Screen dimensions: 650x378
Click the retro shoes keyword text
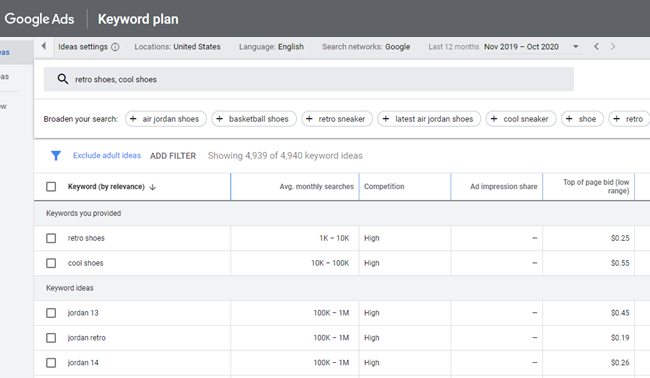[86, 238]
